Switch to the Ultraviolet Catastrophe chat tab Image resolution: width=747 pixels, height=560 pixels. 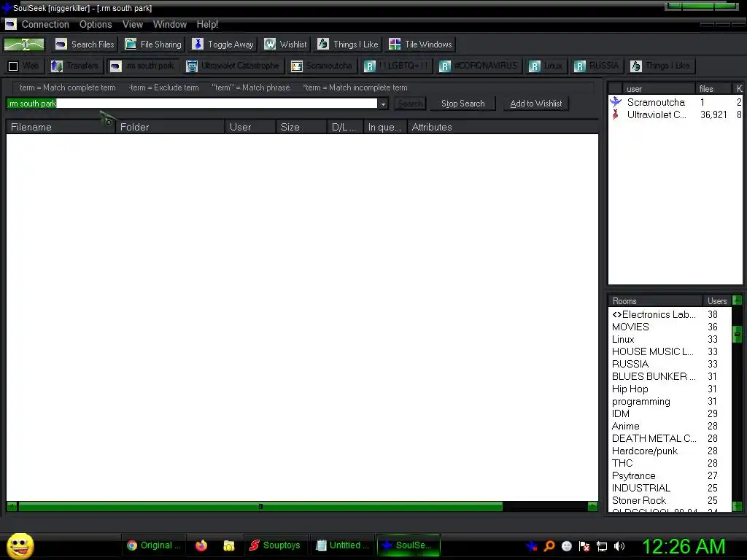coord(233,66)
